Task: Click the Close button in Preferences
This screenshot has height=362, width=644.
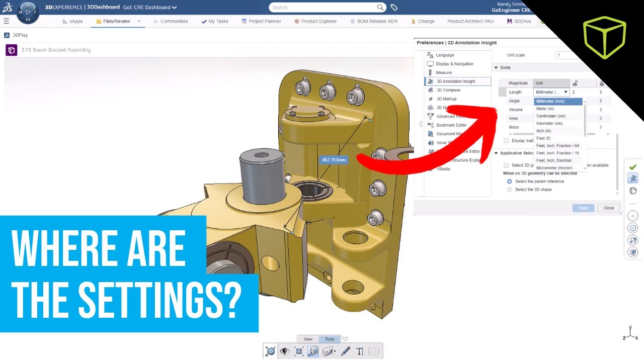Action: (x=609, y=208)
